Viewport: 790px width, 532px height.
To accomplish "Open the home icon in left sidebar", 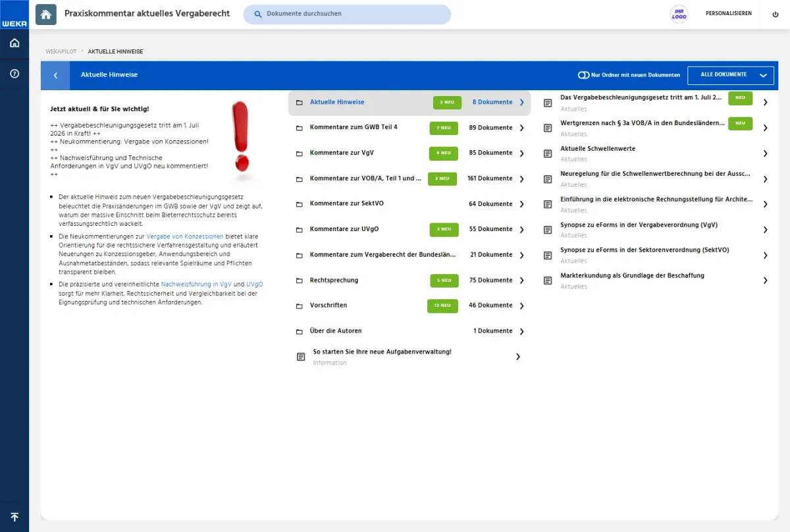I will 14,43.
